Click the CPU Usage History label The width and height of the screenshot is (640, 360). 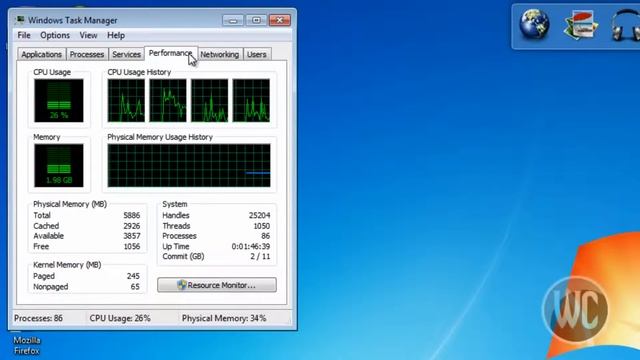coord(139,72)
